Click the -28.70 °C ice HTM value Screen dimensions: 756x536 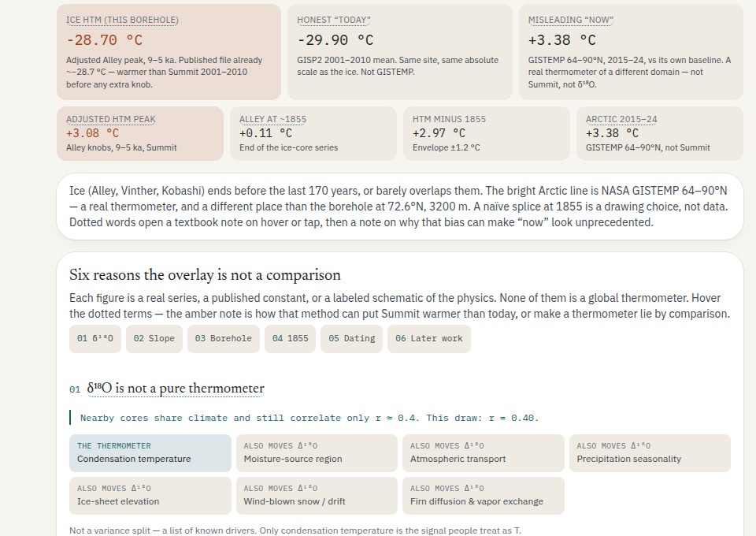click(104, 40)
